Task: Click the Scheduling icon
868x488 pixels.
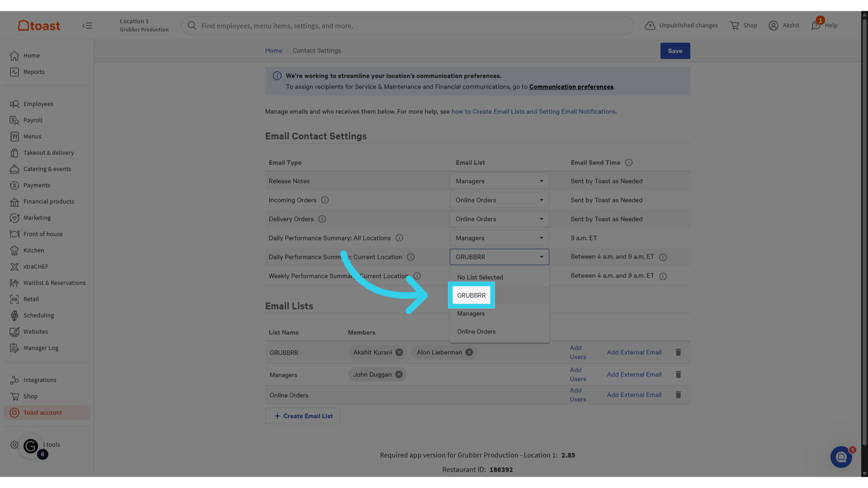Action: 14,315
